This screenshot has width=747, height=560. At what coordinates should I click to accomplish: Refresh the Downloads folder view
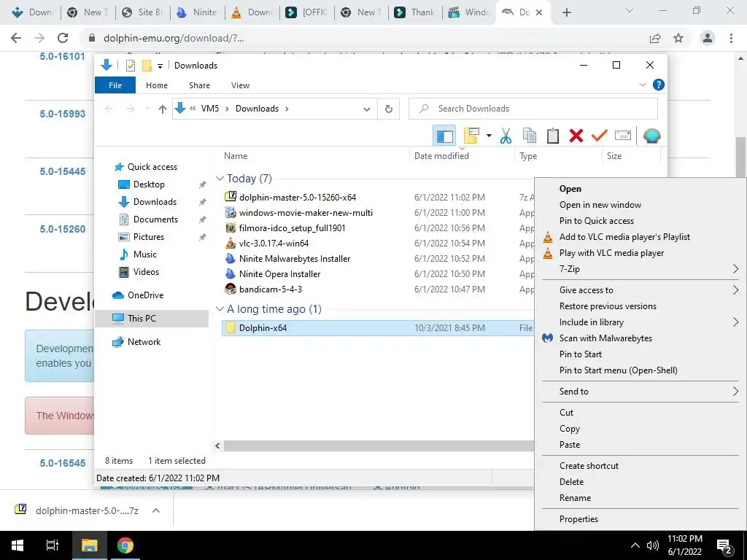tap(389, 109)
